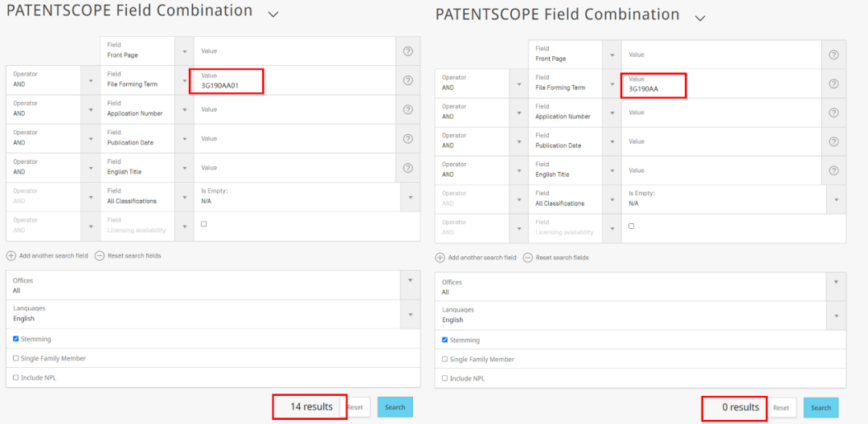Expand PATENTSCOPE Field Combination chevron above 0-results form

700,18
